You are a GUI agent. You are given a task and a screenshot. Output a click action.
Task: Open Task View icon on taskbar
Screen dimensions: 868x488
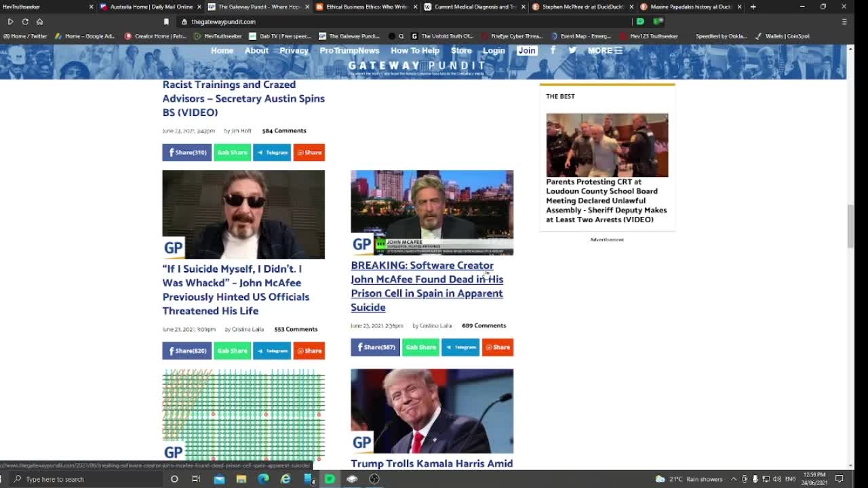(x=196, y=479)
